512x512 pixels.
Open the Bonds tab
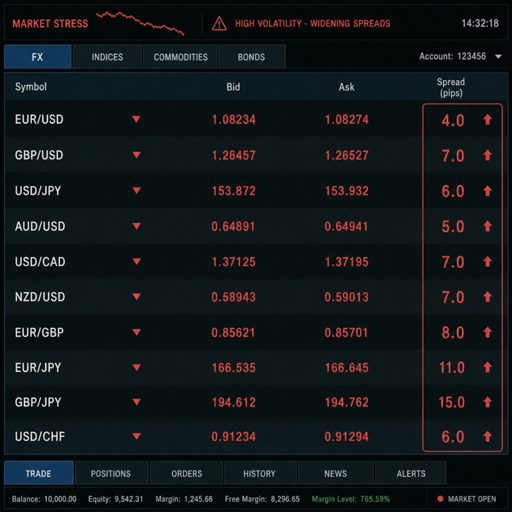pos(252,57)
